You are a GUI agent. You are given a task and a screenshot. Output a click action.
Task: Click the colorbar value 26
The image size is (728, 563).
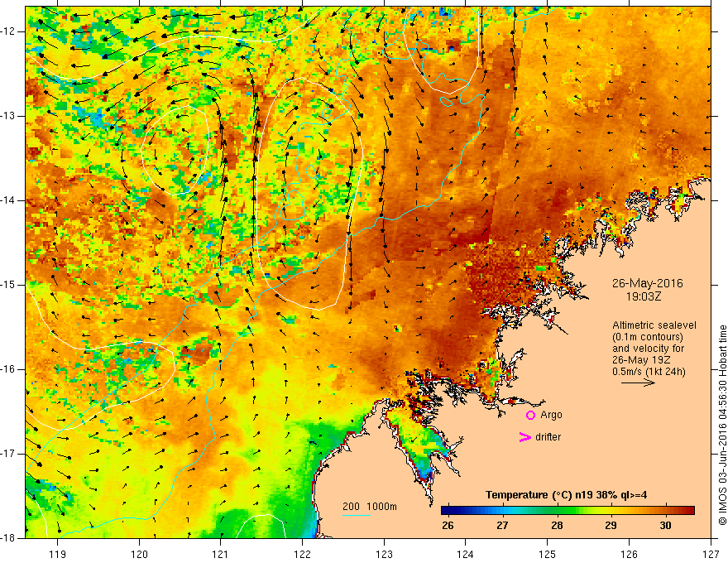[x=448, y=526]
